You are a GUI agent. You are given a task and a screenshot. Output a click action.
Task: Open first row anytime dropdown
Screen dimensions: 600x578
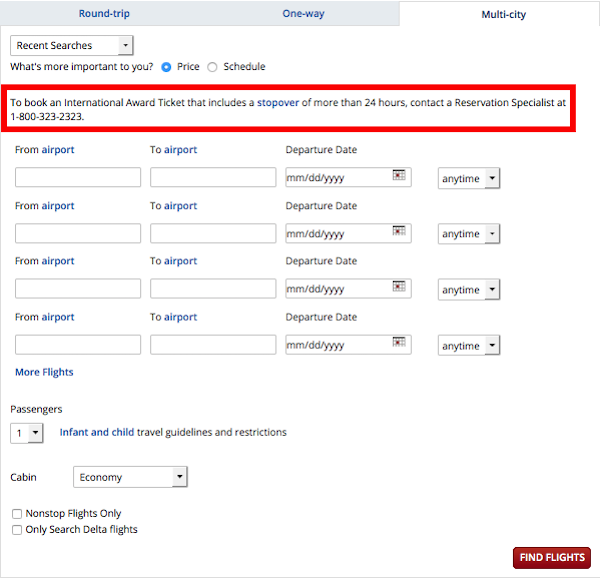[469, 178]
